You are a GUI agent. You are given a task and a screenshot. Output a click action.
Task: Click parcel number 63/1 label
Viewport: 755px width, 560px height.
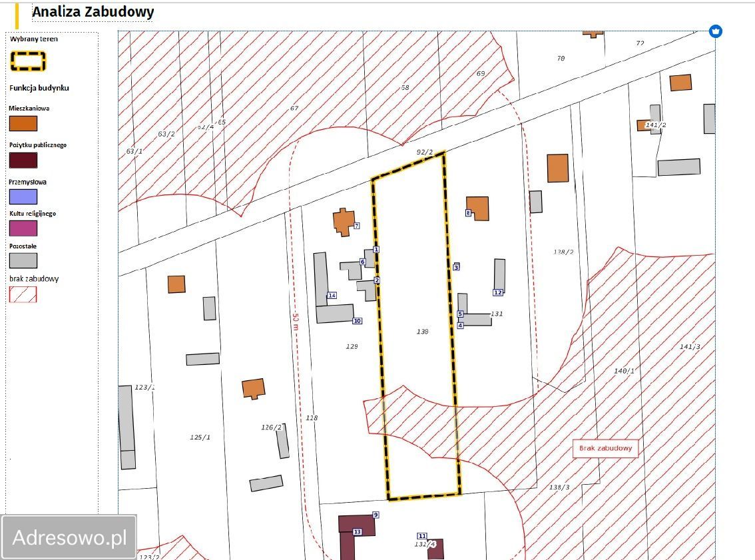[x=134, y=151]
